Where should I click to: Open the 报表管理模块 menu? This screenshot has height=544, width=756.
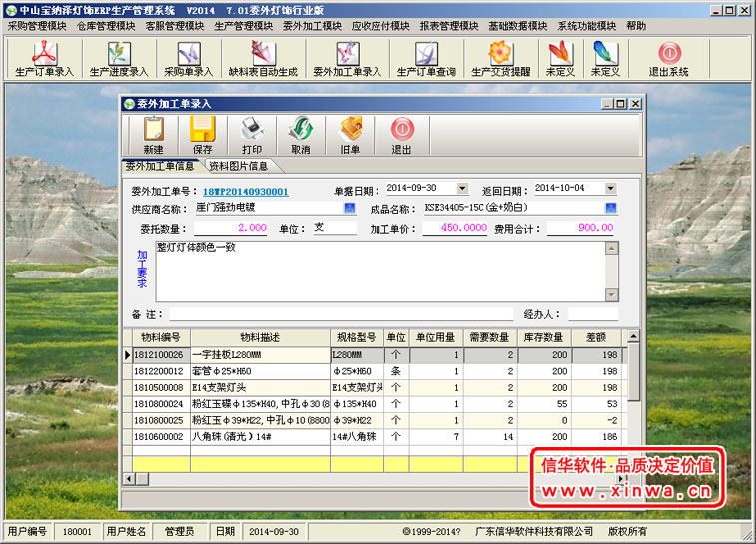tap(449, 25)
